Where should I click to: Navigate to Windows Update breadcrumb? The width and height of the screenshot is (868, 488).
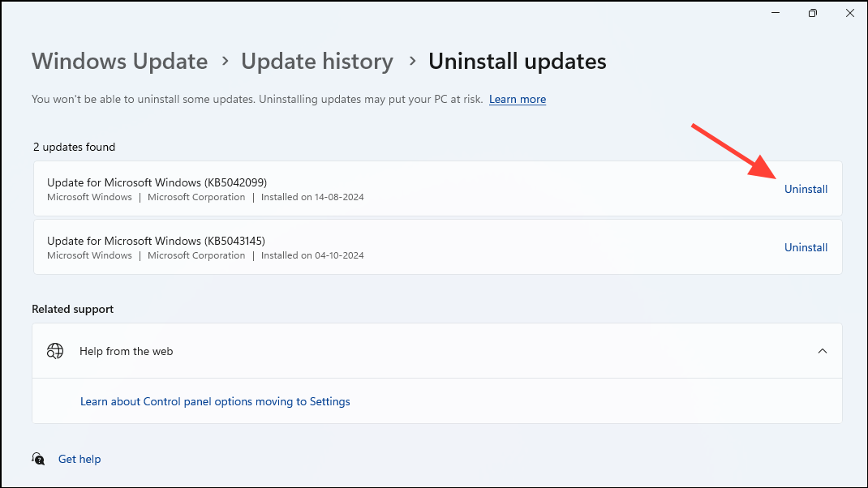click(119, 61)
